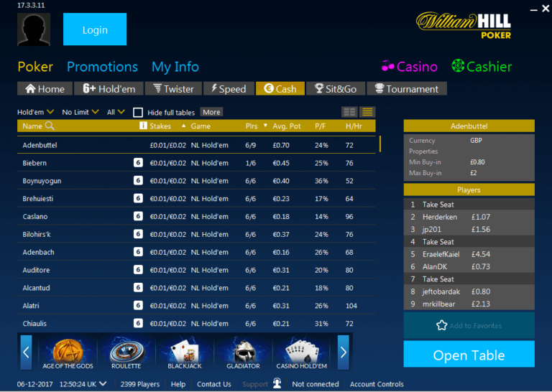Open the Contact Us link
The width and height of the screenshot is (552, 392).
[x=213, y=384]
